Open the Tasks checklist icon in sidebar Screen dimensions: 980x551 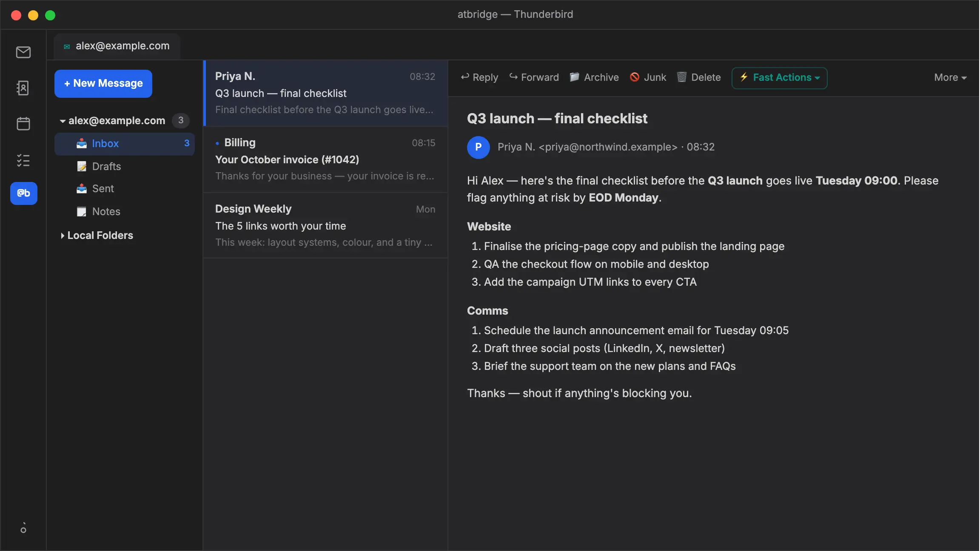click(x=23, y=160)
